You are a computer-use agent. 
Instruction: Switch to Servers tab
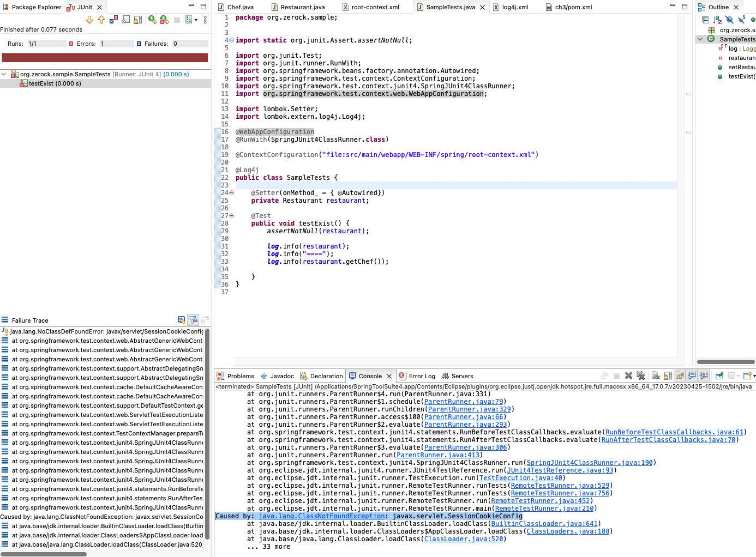[457, 376]
